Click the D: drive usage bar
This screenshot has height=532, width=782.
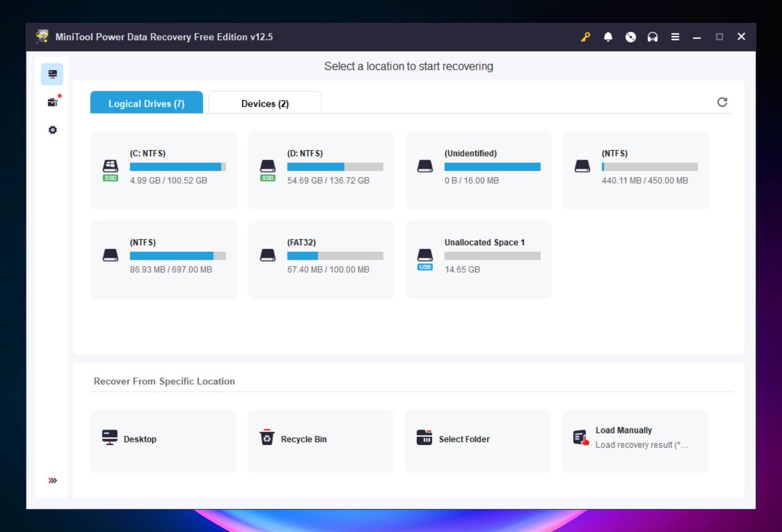click(335, 166)
